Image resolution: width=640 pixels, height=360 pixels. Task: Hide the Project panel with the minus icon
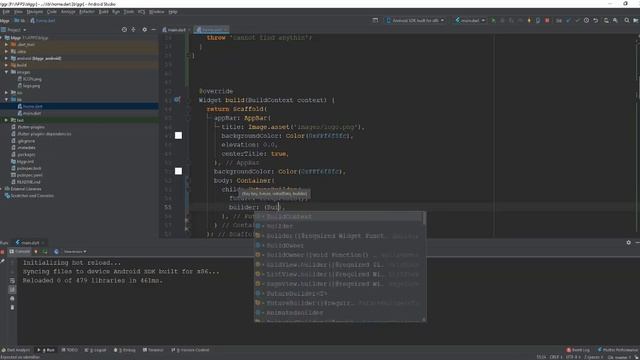click(153, 29)
